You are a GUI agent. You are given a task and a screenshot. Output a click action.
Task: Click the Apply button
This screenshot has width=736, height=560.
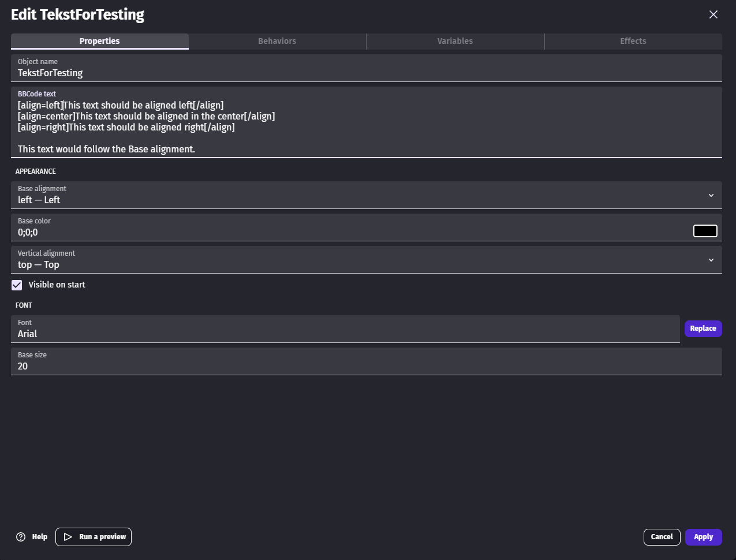[x=703, y=537]
